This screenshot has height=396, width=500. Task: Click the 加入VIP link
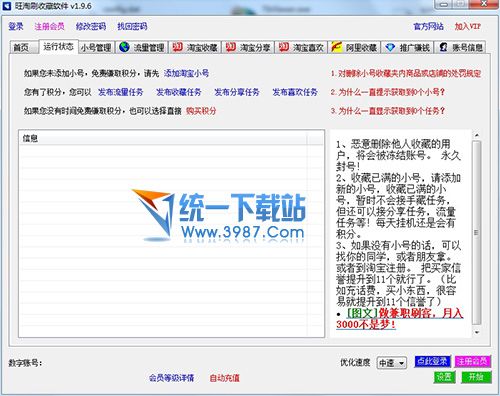click(x=468, y=26)
